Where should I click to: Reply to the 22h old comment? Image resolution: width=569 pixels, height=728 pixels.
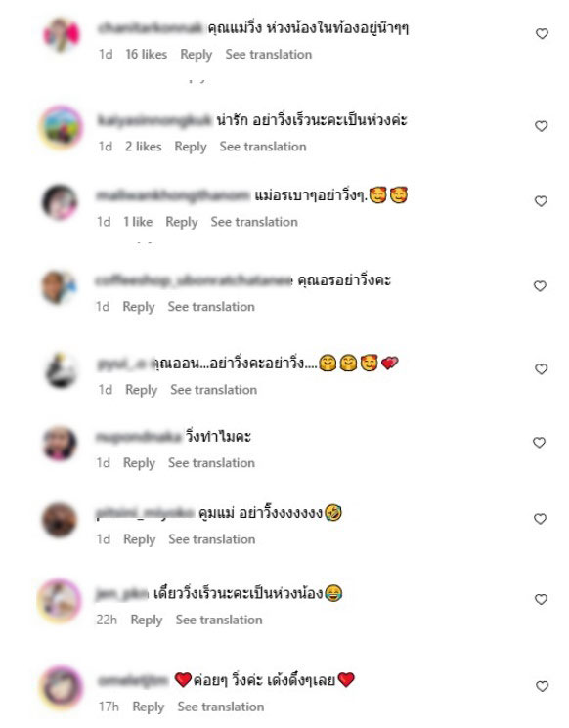click(147, 621)
